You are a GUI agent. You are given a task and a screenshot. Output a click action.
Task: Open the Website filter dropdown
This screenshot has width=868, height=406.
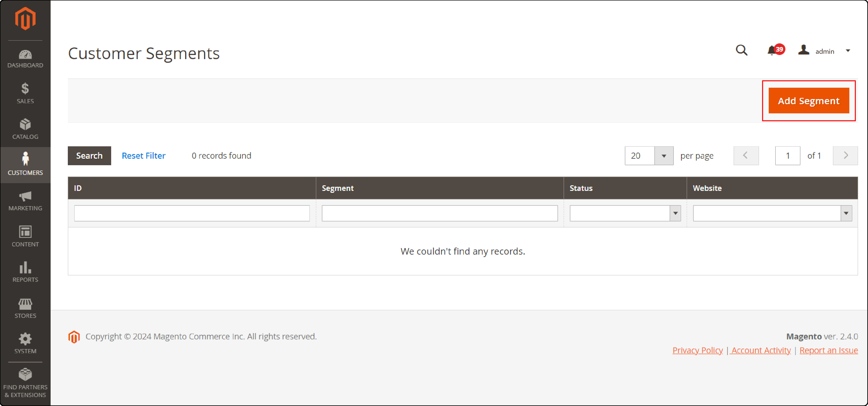tap(772, 213)
